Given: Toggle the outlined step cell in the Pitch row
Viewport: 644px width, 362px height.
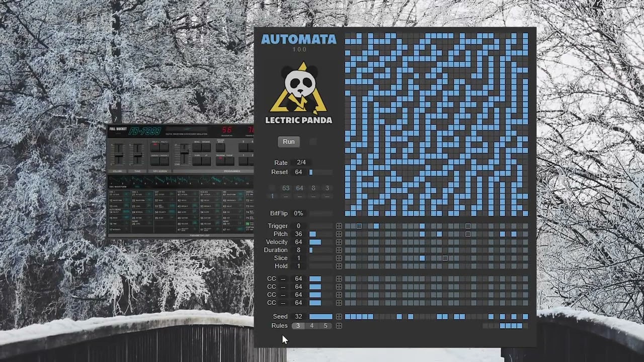Looking at the screenshot, I should pos(468,234).
